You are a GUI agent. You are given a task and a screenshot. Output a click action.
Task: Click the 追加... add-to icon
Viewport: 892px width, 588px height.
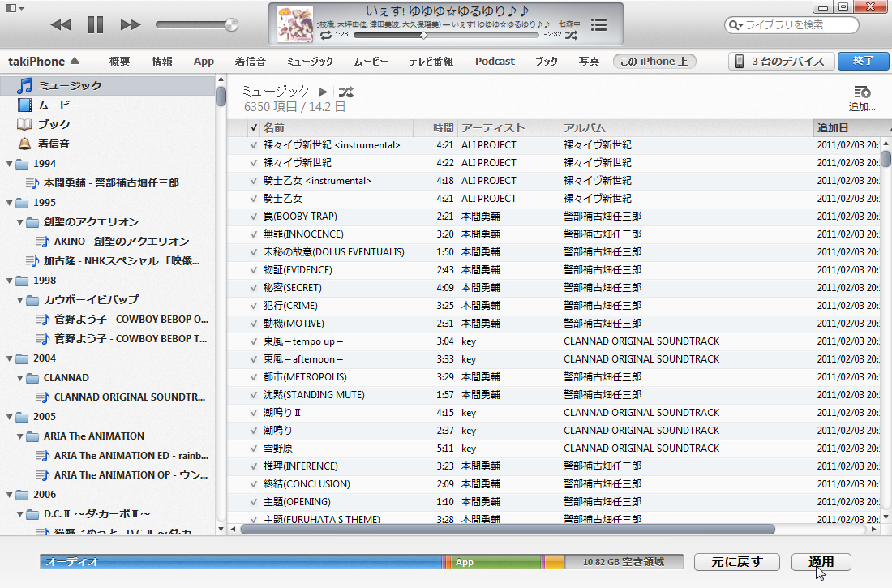pos(862,98)
